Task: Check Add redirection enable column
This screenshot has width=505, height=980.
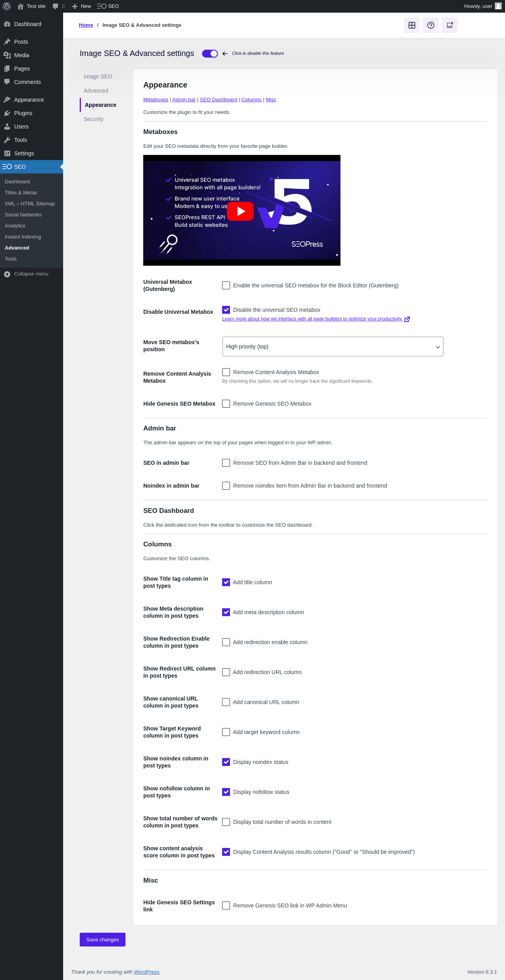Action: coord(226,642)
